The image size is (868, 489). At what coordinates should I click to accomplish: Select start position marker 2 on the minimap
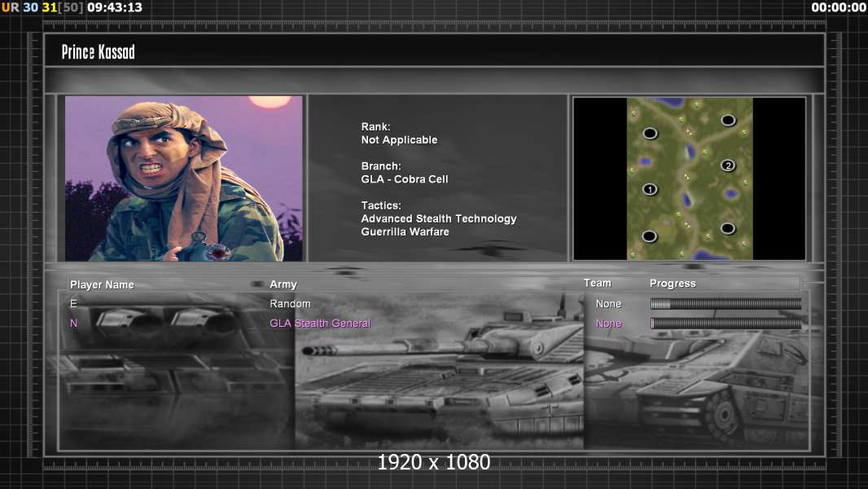[728, 165]
